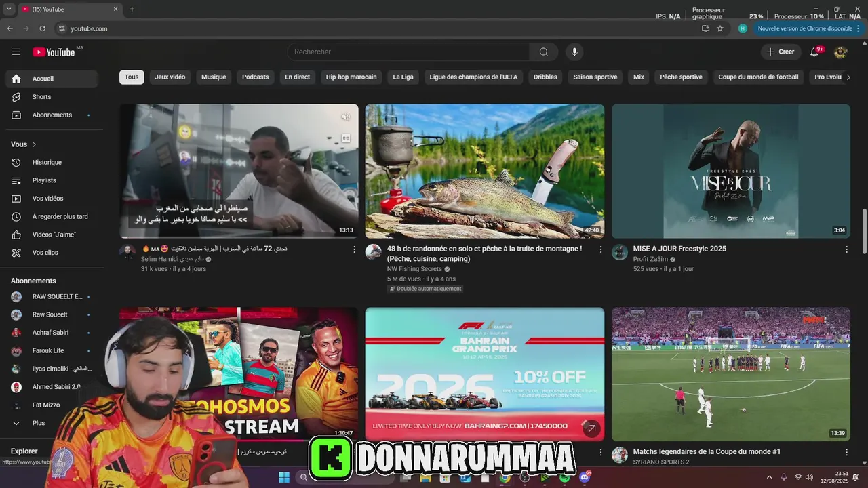This screenshot has height=488, width=868.
Task: Select the Musique chip
Action: [x=214, y=77]
